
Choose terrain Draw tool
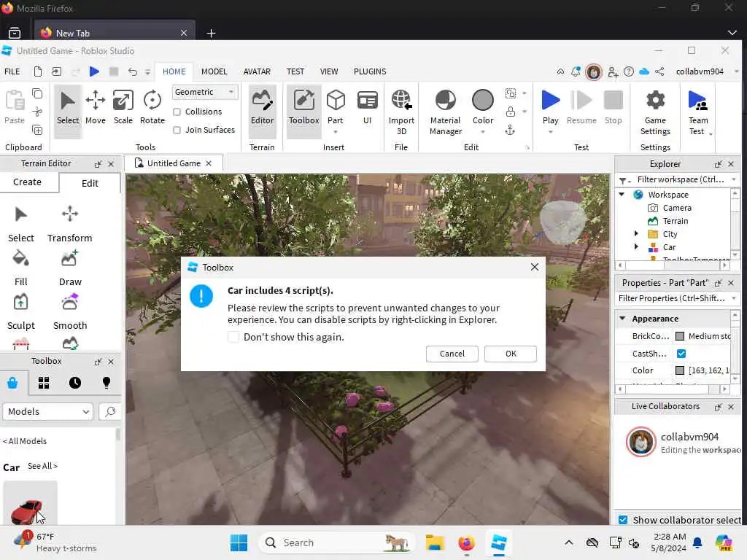70,268
